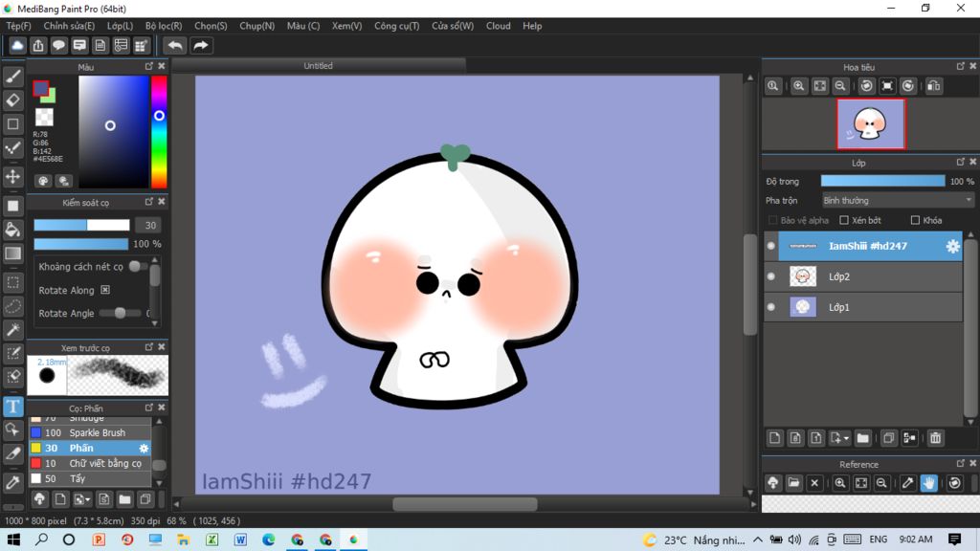The height and width of the screenshot is (551, 980).
Task: Toggle the Khóa checkbox
Action: coord(916,220)
